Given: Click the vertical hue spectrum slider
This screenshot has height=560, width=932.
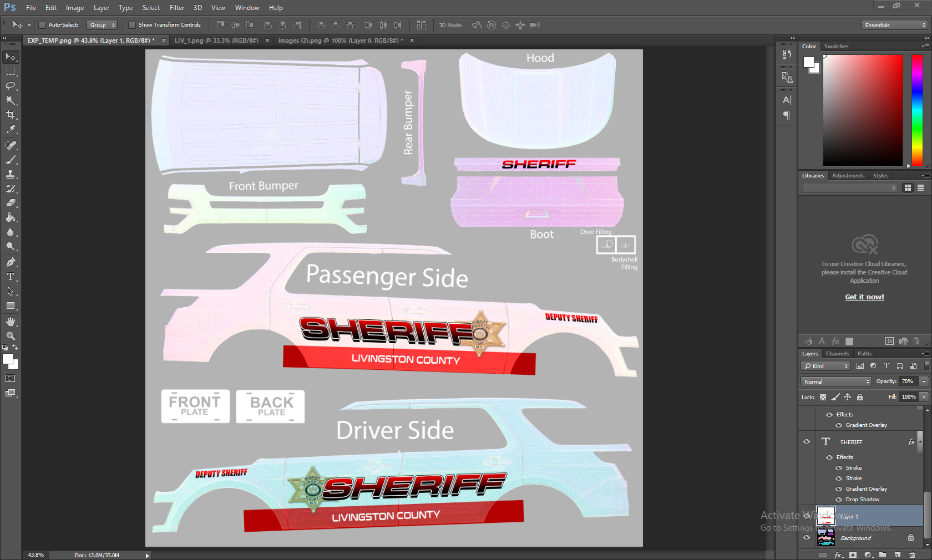Looking at the screenshot, I should [x=917, y=110].
